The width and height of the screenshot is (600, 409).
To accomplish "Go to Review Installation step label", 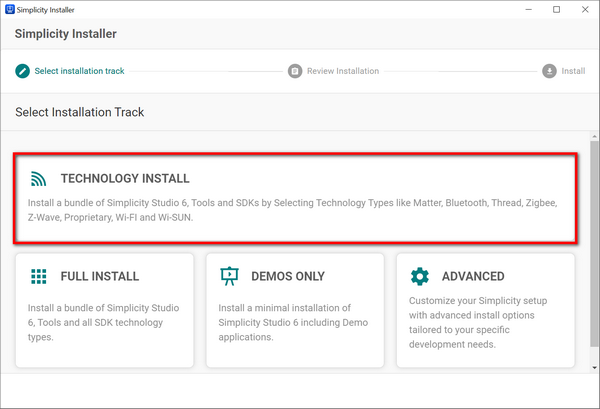I will (x=343, y=71).
